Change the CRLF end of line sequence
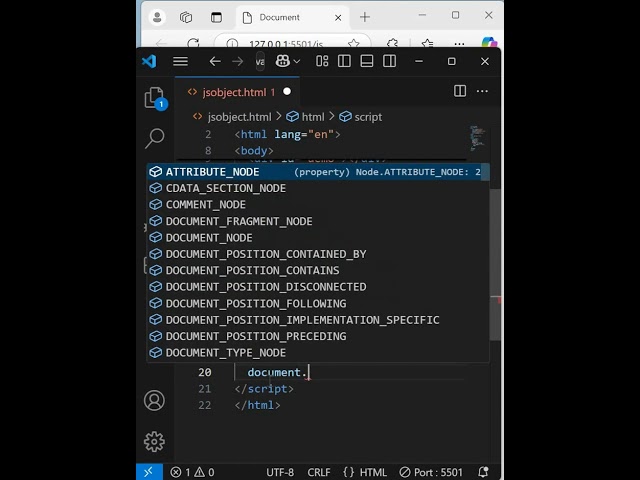Screen dimensions: 640x480 (319, 472)
